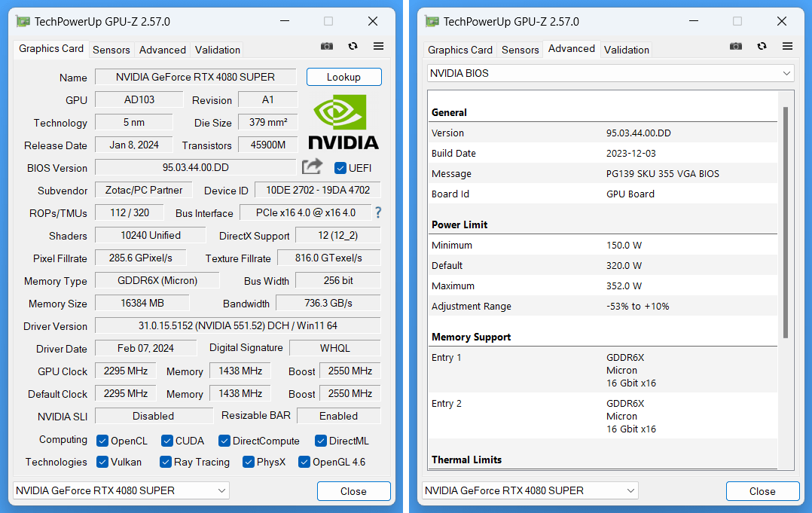
Task: Open GPU selector dropdown in left window
Action: [x=121, y=490]
